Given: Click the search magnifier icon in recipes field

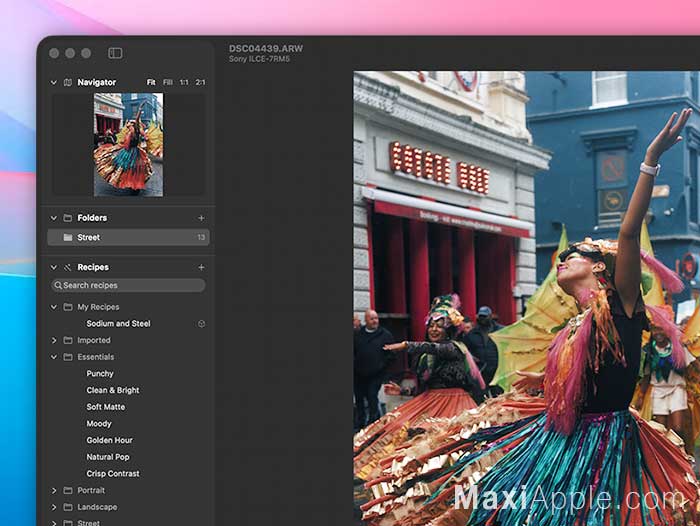Looking at the screenshot, I should click(x=58, y=285).
